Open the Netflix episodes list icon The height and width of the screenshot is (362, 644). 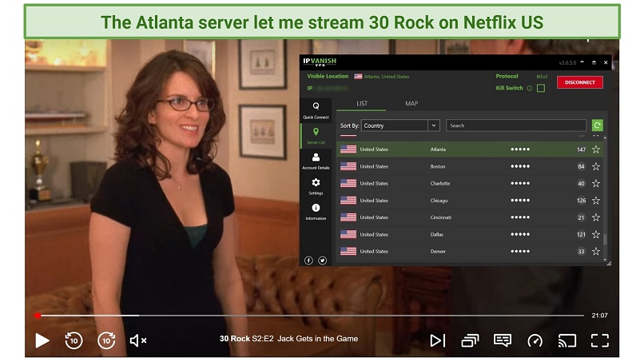[x=470, y=340]
